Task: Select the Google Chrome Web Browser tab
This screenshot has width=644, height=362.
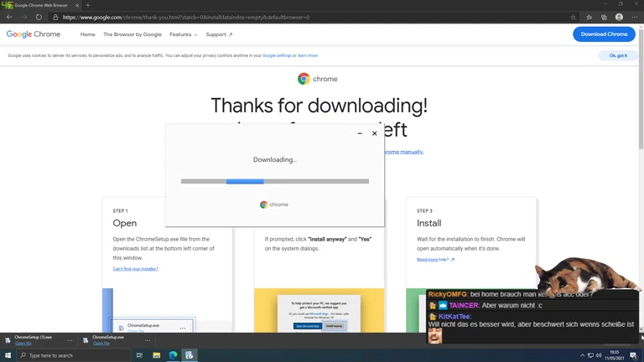Action: [x=40, y=5]
